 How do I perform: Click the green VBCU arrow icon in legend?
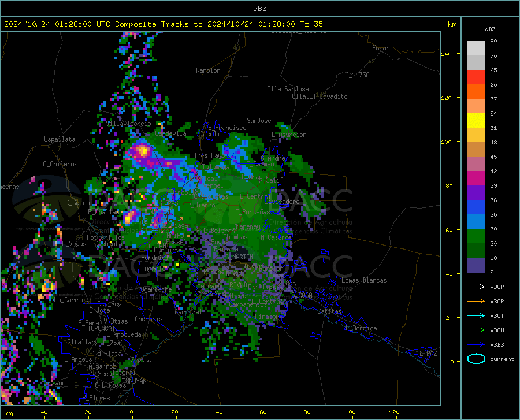coord(476,330)
